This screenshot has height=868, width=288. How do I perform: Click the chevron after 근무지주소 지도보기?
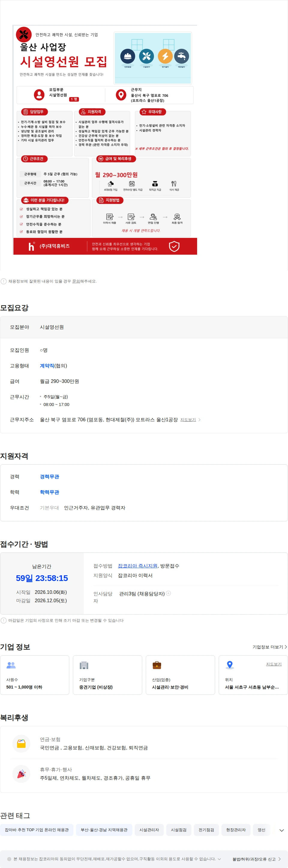click(x=199, y=419)
